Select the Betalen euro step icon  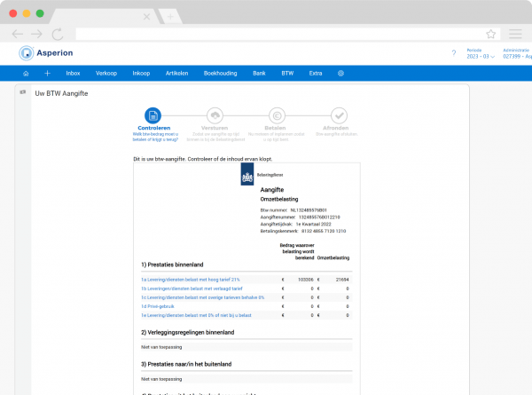[x=277, y=115]
